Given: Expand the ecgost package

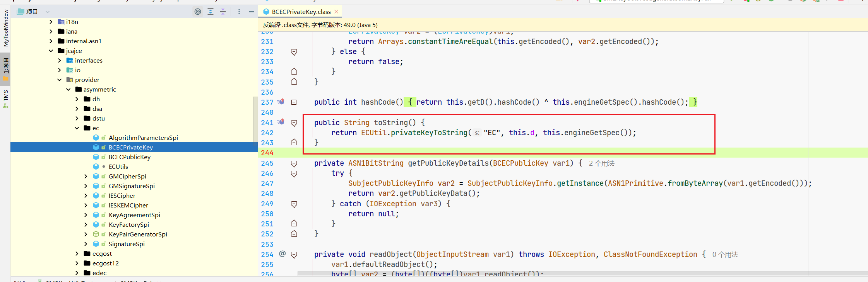Looking at the screenshot, I should point(77,253).
